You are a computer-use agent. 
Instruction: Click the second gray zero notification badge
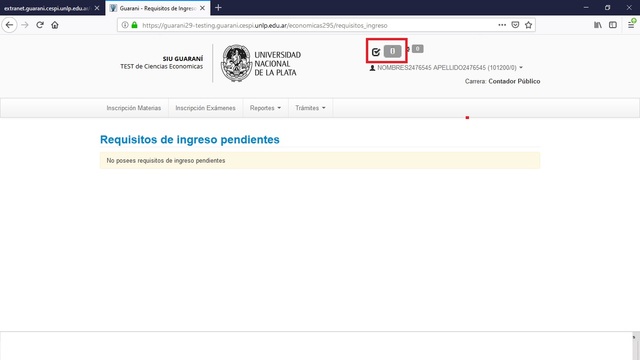(417, 49)
